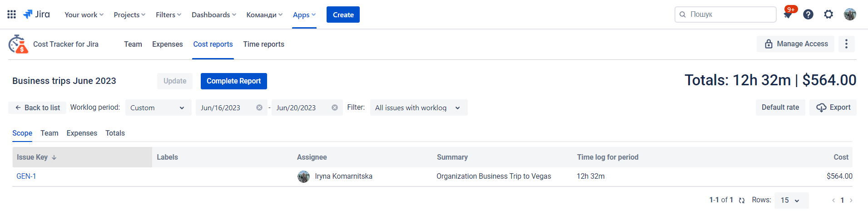Image resolution: width=868 pixels, height=215 pixels.
Task: Expand the Apps menu
Action: pyautogui.click(x=304, y=15)
